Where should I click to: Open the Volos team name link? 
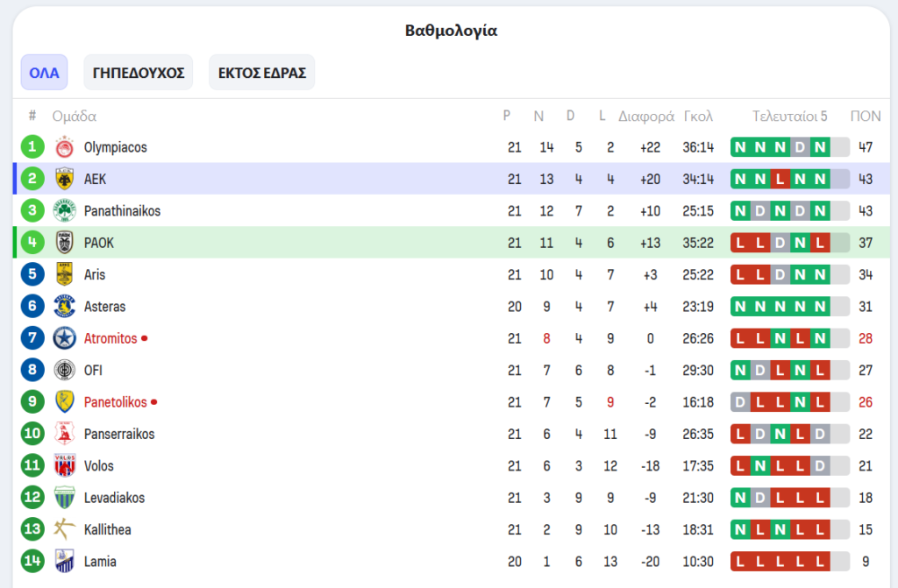pyautogui.click(x=99, y=465)
